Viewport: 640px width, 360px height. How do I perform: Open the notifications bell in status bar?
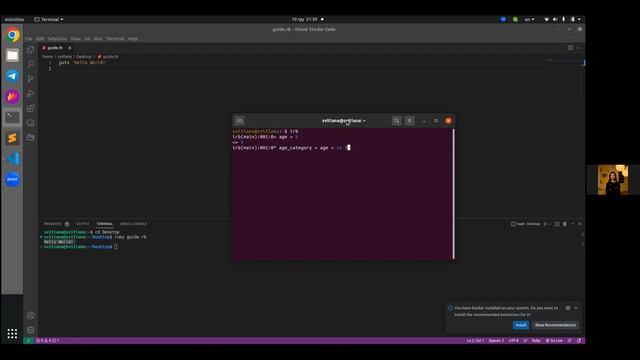coord(579,340)
